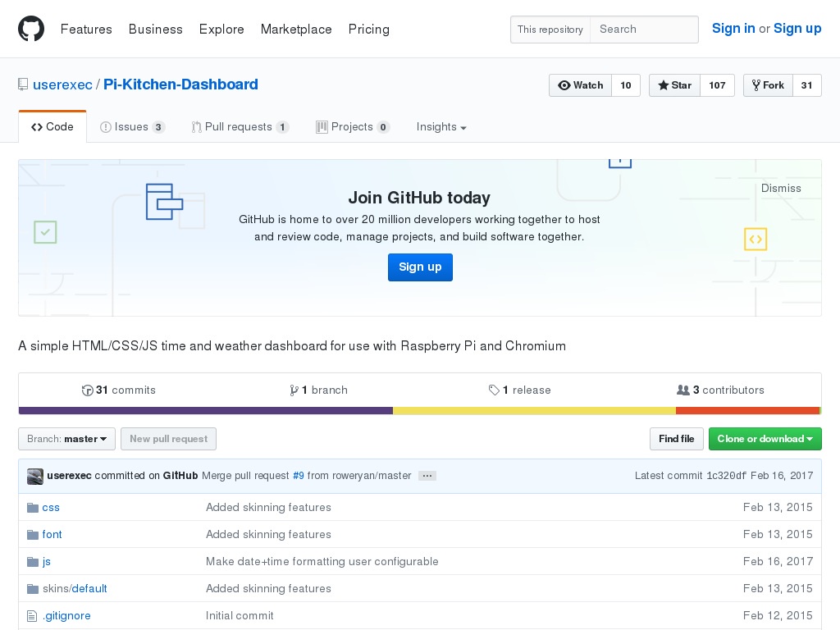840x630 pixels.
Task: Click the New pull request button
Action: tap(168, 439)
